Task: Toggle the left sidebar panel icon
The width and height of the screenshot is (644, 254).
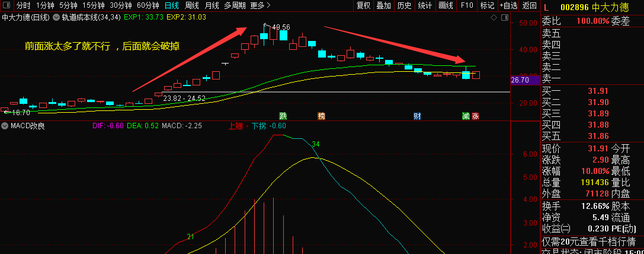Action: pos(6,5)
